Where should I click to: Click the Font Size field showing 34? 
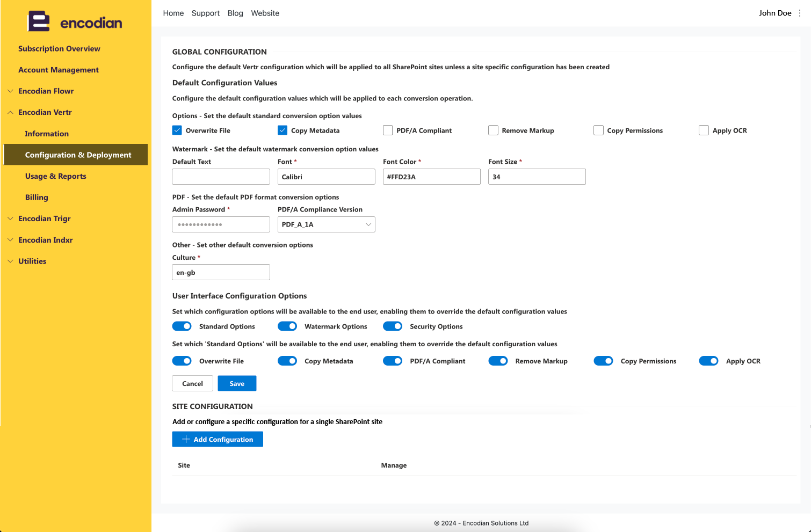[x=537, y=177]
